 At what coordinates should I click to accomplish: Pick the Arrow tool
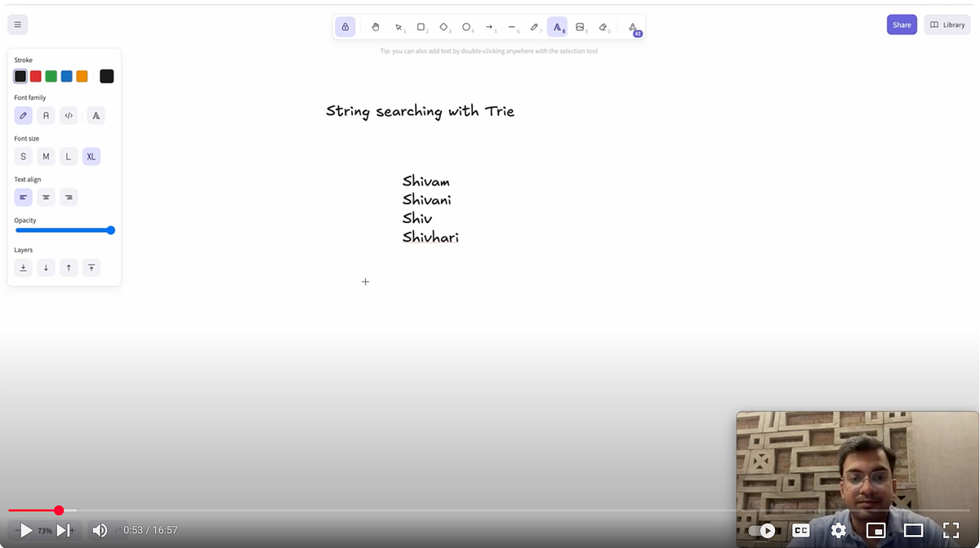click(490, 26)
